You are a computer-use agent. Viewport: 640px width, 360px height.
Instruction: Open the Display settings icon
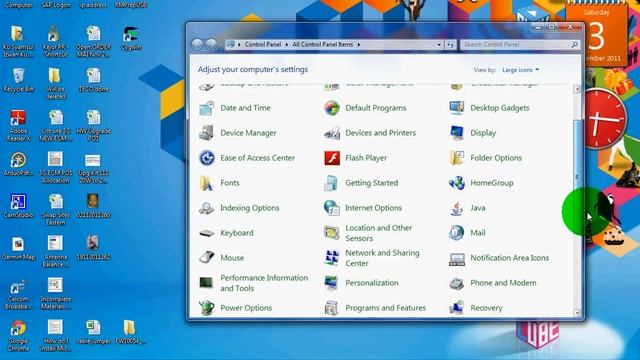[x=457, y=133]
